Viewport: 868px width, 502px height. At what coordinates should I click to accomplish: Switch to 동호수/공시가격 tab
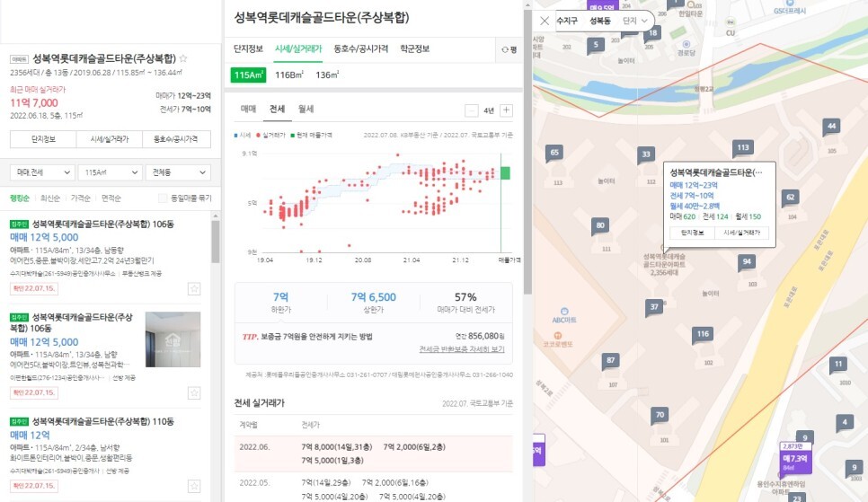pyautogui.click(x=361, y=48)
